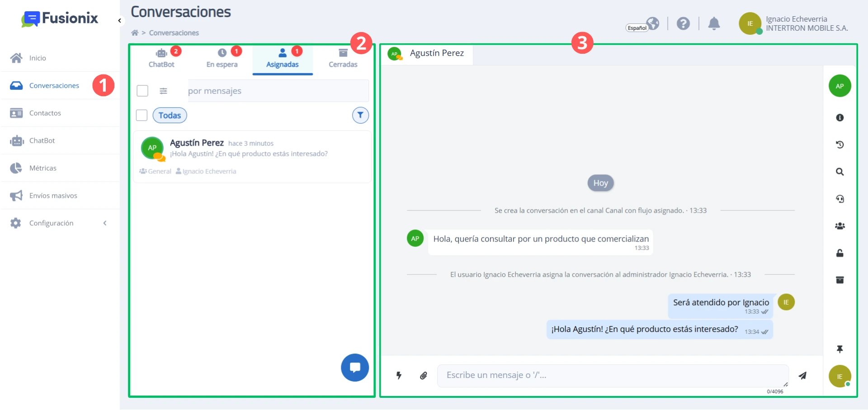Search within the conversation
Screen dimensions: 868x410
point(840,172)
